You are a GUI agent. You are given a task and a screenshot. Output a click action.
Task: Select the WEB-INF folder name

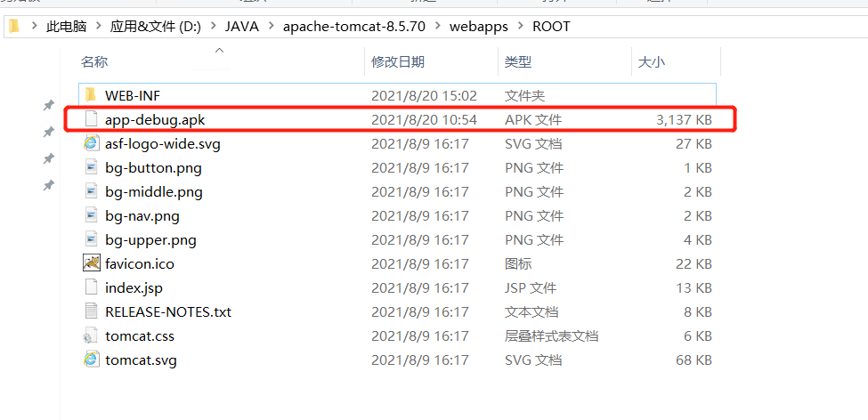pos(133,96)
